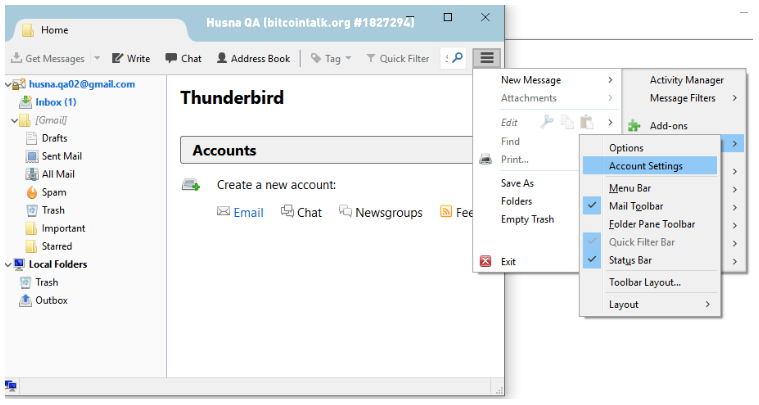Choose Options in the submenu
Image resolution: width=759 pixels, height=405 pixels.
coord(650,148)
